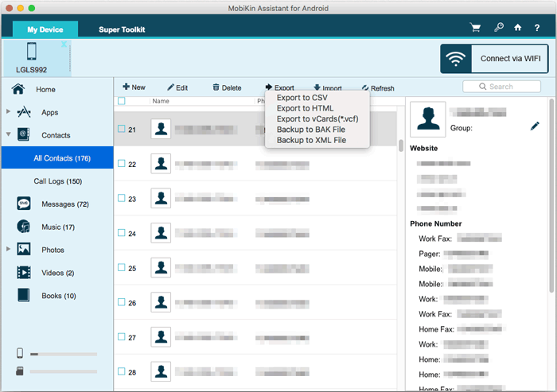
Task: Choose Backup to BAK File
Action: [311, 130]
